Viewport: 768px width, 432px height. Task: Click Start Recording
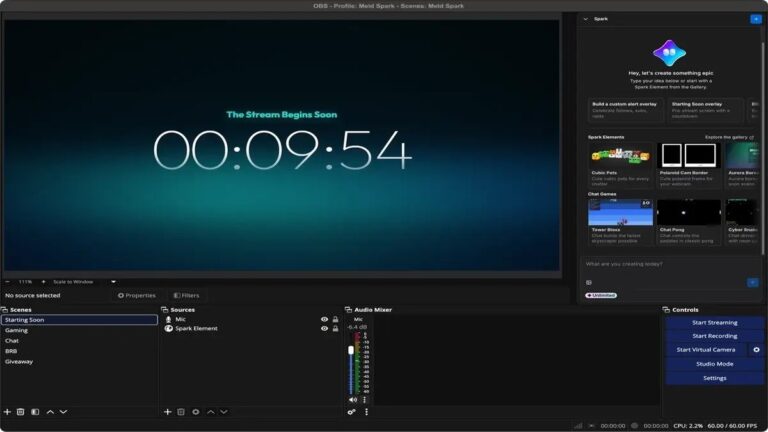point(715,336)
